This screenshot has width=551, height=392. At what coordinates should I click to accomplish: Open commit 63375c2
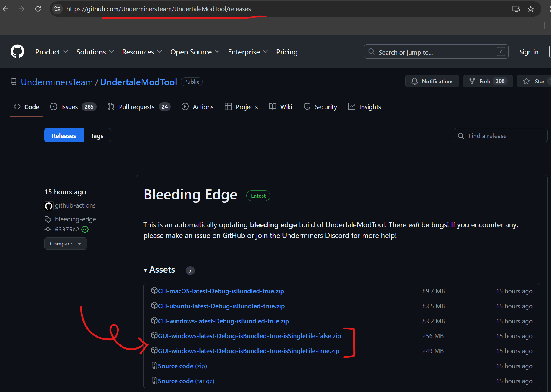point(67,229)
